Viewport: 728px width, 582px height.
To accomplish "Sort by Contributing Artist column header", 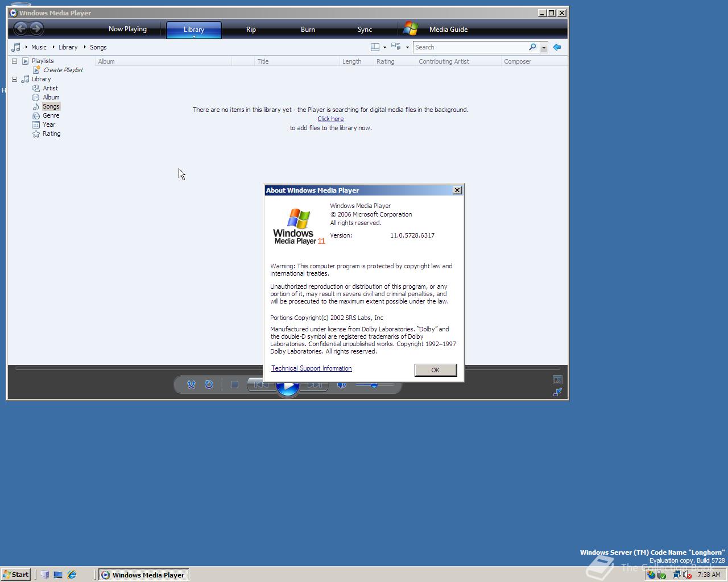I will (x=458, y=61).
